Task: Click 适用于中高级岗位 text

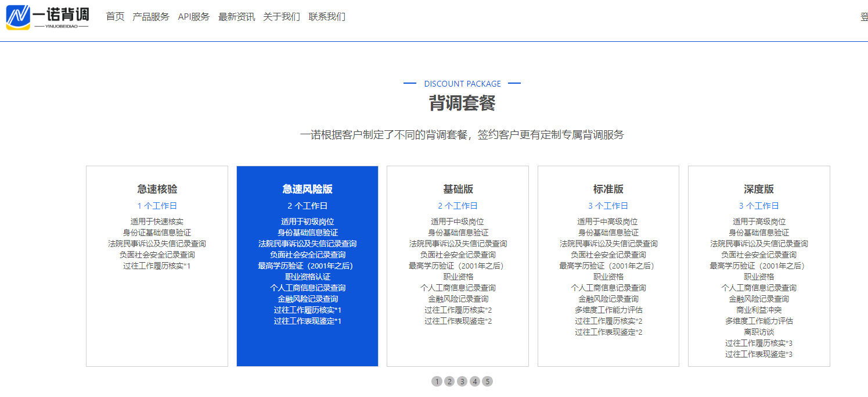Action: tap(608, 221)
